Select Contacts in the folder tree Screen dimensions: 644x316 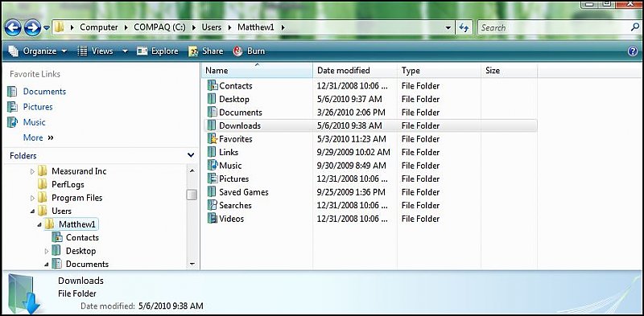coord(82,238)
